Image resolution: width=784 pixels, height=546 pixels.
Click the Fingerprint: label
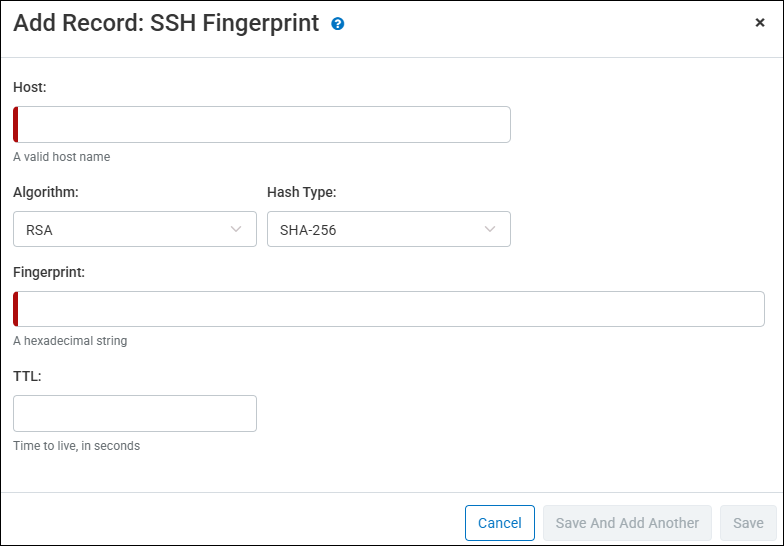tap(49, 272)
